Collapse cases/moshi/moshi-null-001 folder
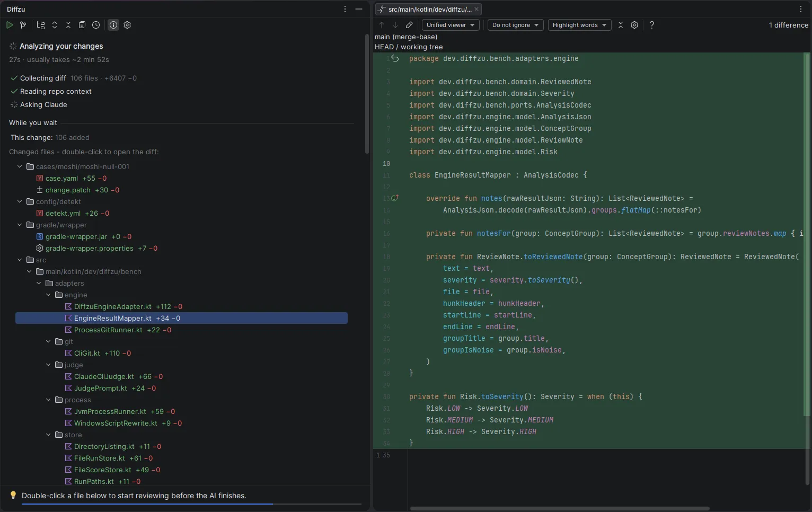This screenshot has height=512, width=812. point(20,166)
